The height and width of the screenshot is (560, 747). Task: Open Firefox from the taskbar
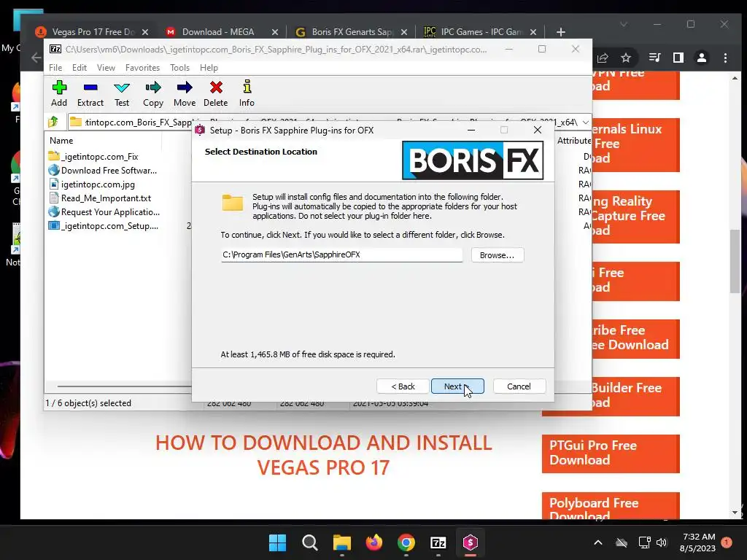[374, 542]
